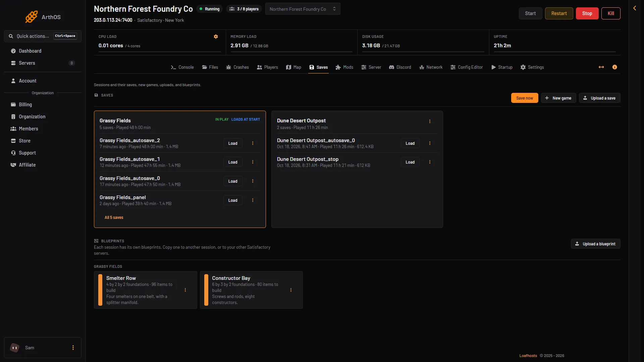Restart the server
This screenshot has height=362, width=644.
pos(559,13)
